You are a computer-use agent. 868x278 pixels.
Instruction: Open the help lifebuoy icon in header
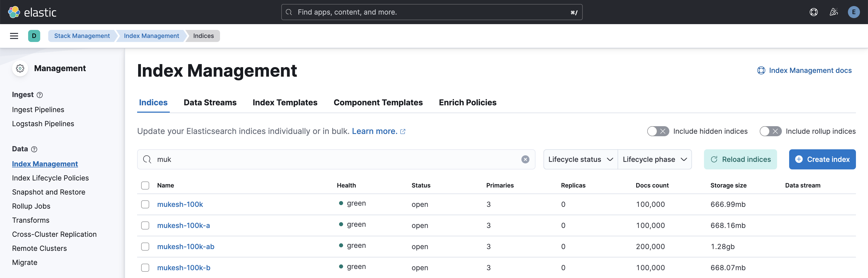click(813, 12)
